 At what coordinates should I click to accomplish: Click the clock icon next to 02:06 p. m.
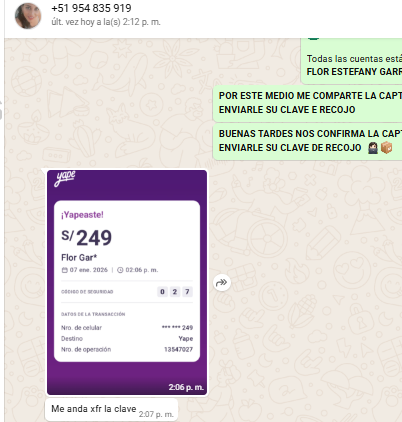(120, 270)
